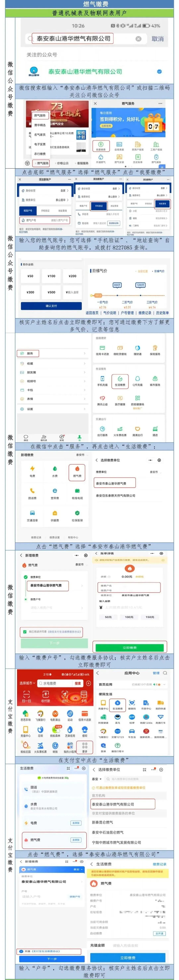Image resolution: width=179 pixels, height=980 pixels.
Task: Select the 缴费单位 radio in 新增缴费
Action: (26, 577)
